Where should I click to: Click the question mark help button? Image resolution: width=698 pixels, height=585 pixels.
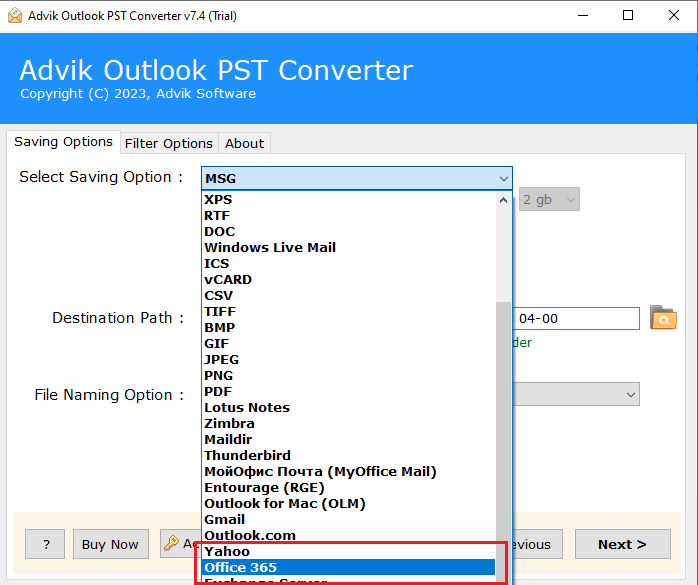click(45, 544)
